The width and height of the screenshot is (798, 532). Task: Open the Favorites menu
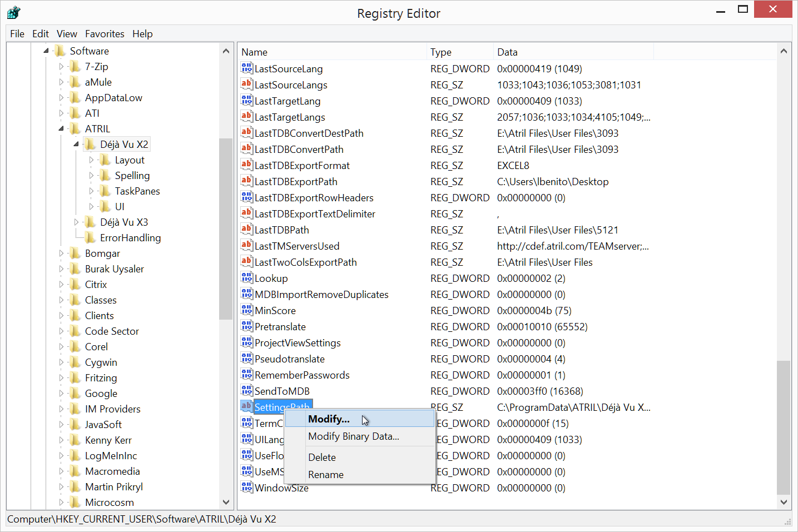tap(105, 33)
